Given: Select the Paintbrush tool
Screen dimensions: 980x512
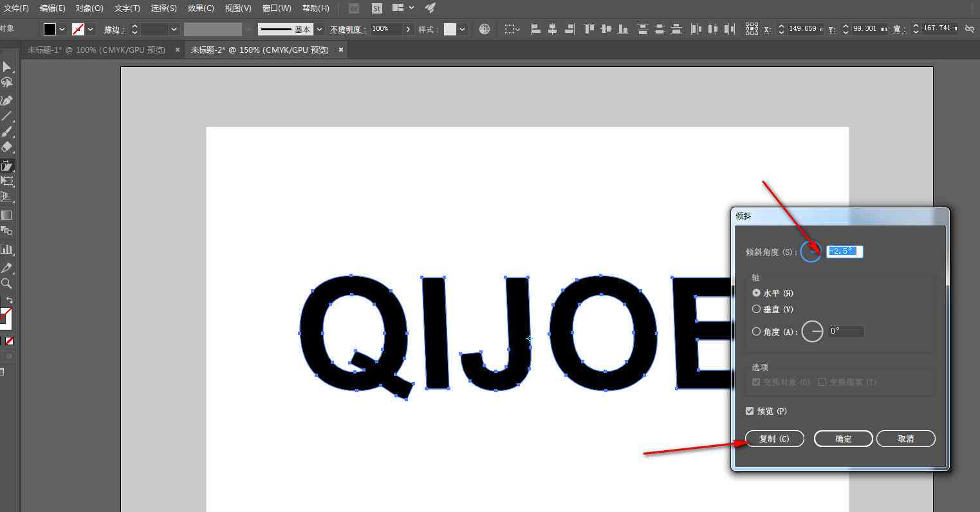Looking at the screenshot, I should [6, 132].
